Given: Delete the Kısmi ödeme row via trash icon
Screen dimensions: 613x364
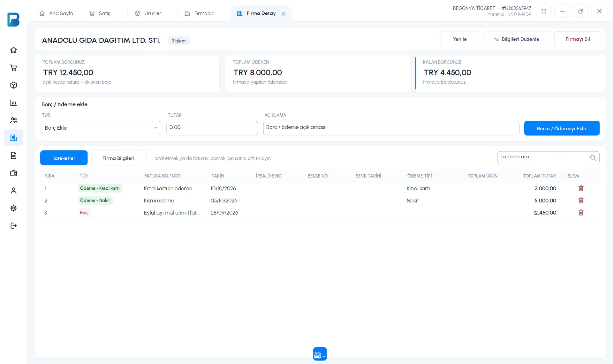Looking at the screenshot, I should click(x=581, y=201).
